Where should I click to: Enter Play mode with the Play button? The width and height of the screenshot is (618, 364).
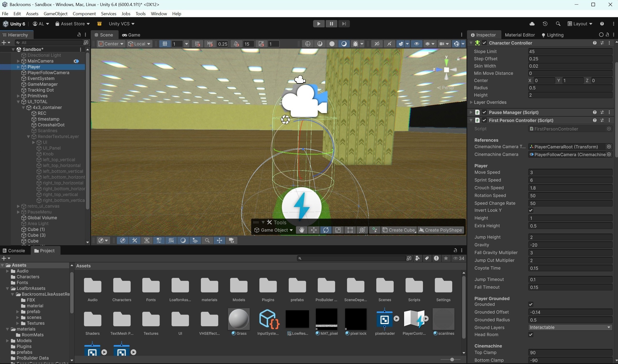(x=318, y=23)
